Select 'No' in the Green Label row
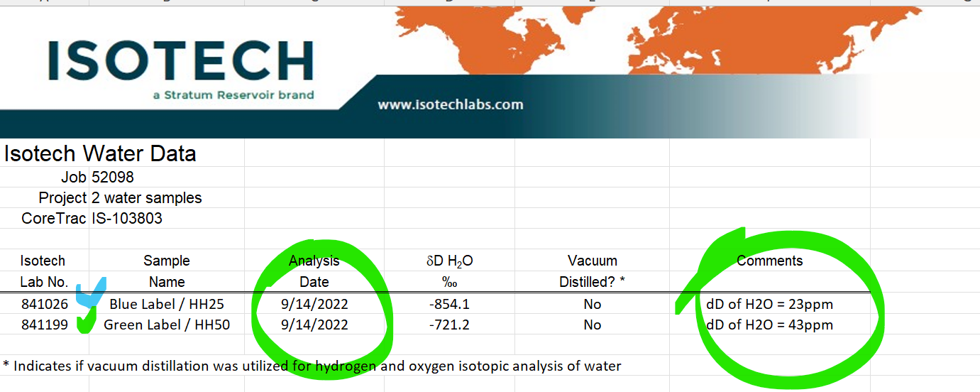 (593, 325)
